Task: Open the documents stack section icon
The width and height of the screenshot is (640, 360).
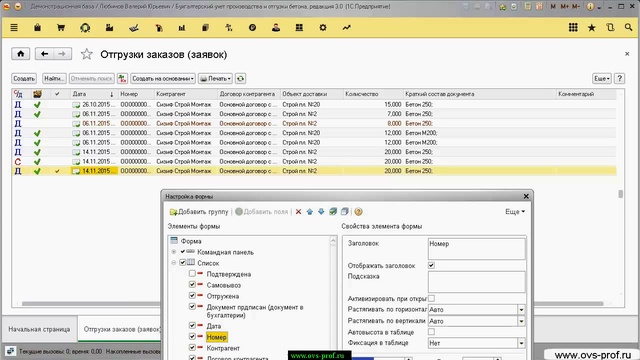Action: click(x=205, y=28)
